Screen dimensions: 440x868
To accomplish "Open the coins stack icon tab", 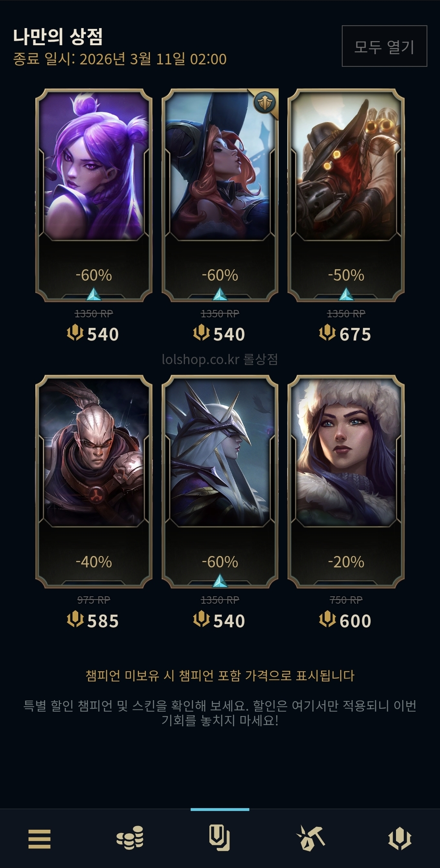I will 130,838.
